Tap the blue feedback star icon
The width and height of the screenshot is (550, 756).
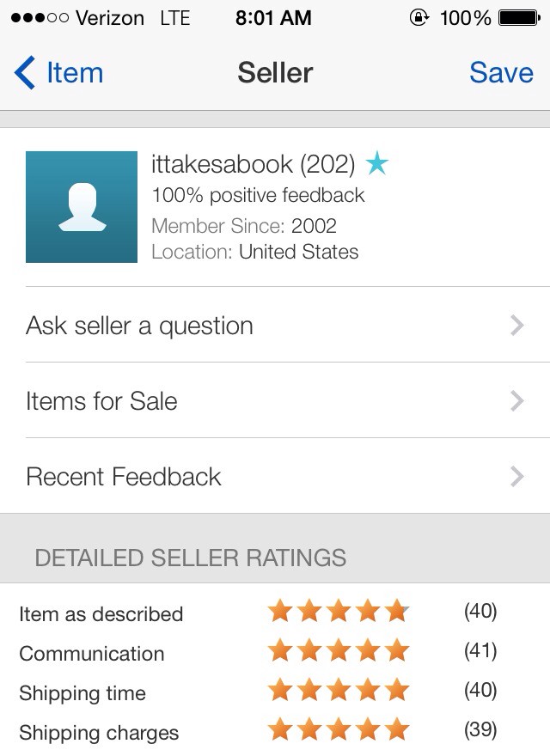pos(376,163)
